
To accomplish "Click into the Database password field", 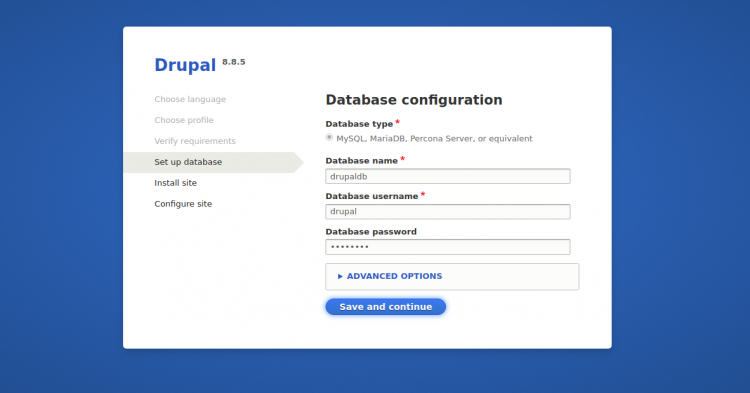I will tap(448, 247).
